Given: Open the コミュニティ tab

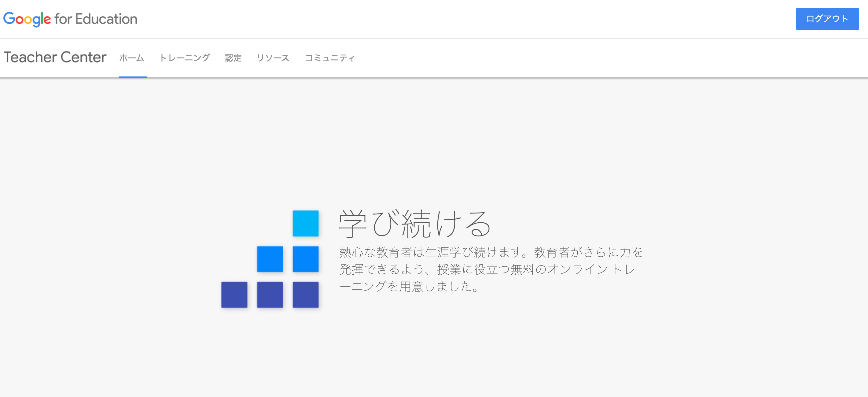Looking at the screenshot, I should pyautogui.click(x=329, y=58).
